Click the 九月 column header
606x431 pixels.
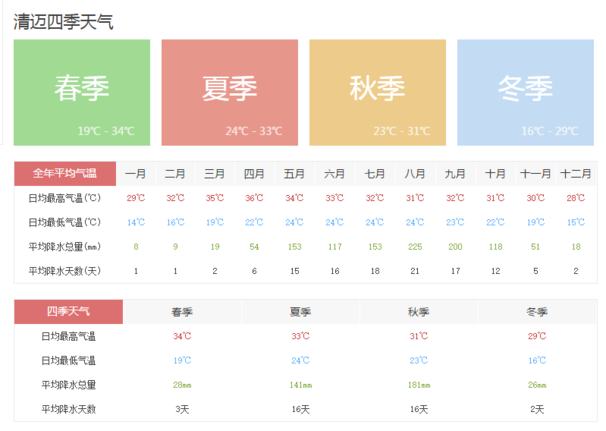point(455,174)
